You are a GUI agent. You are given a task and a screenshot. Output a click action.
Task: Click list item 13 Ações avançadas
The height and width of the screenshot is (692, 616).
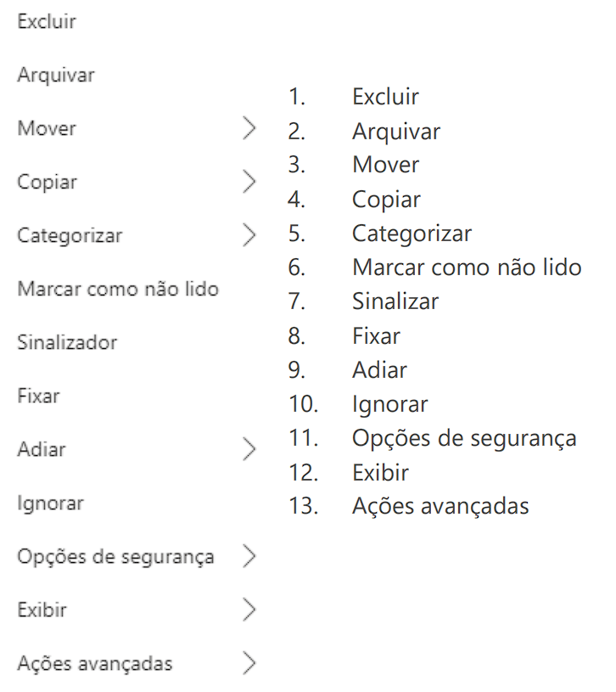click(440, 506)
